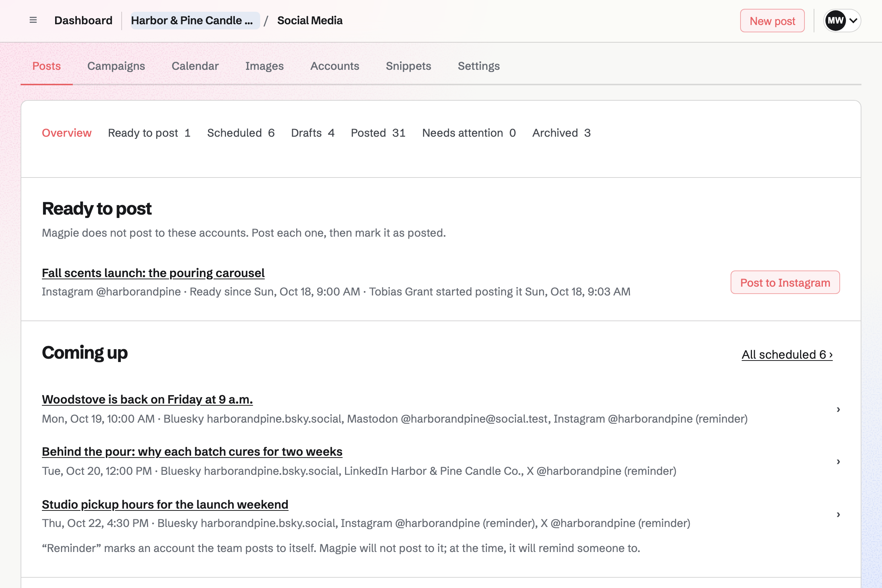Select the Drafts 4 filter
The image size is (882, 588).
(x=313, y=133)
